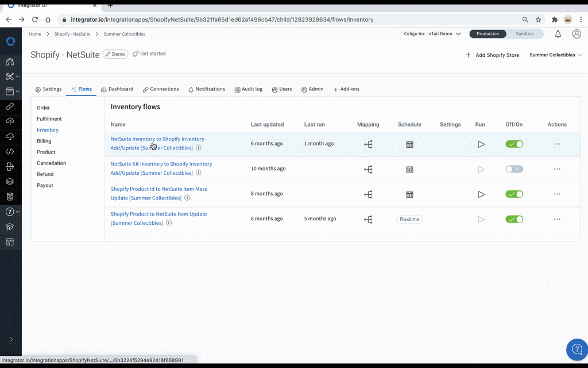The height and width of the screenshot is (368, 588).
Task: Open the Scripts code icon in the sidebar
Action: [x=10, y=152]
